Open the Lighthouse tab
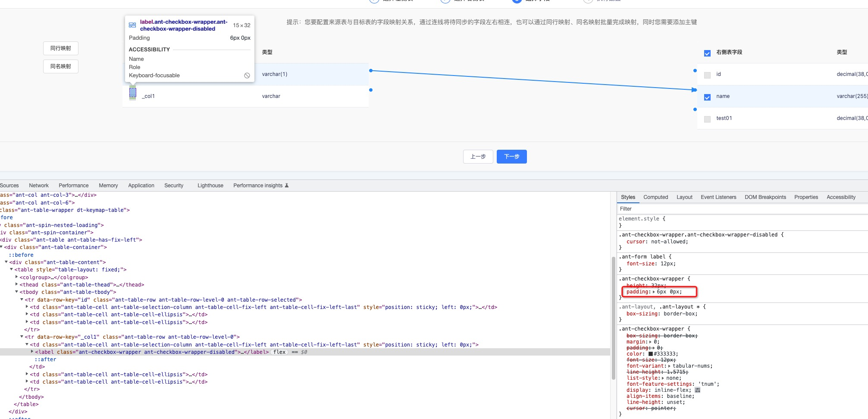This screenshot has height=419, width=868. pyautogui.click(x=210, y=186)
